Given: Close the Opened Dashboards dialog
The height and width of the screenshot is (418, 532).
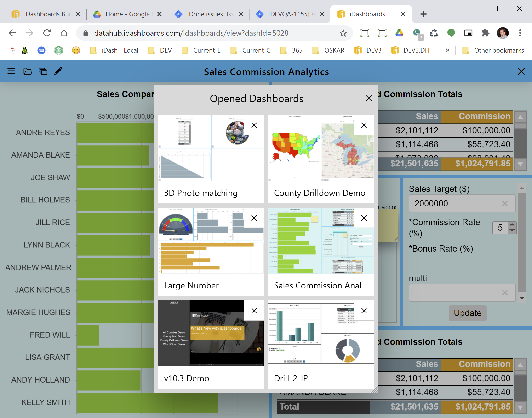Looking at the screenshot, I should [x=369, y=98].
